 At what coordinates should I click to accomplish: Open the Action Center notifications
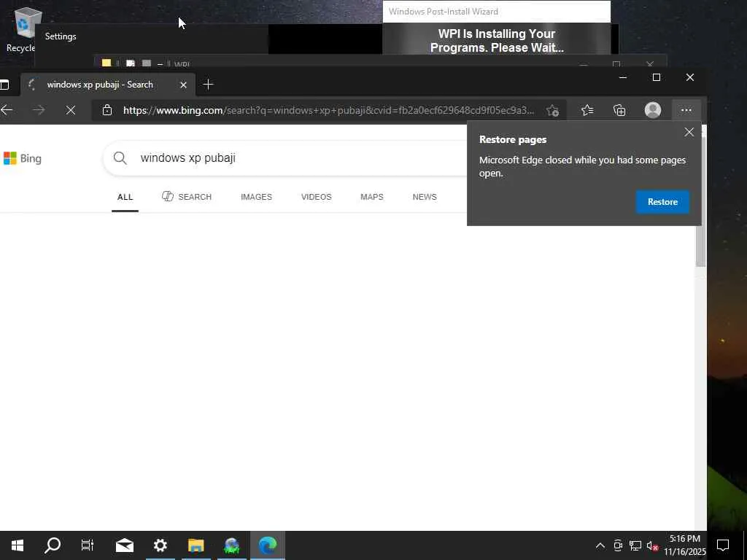723,545
